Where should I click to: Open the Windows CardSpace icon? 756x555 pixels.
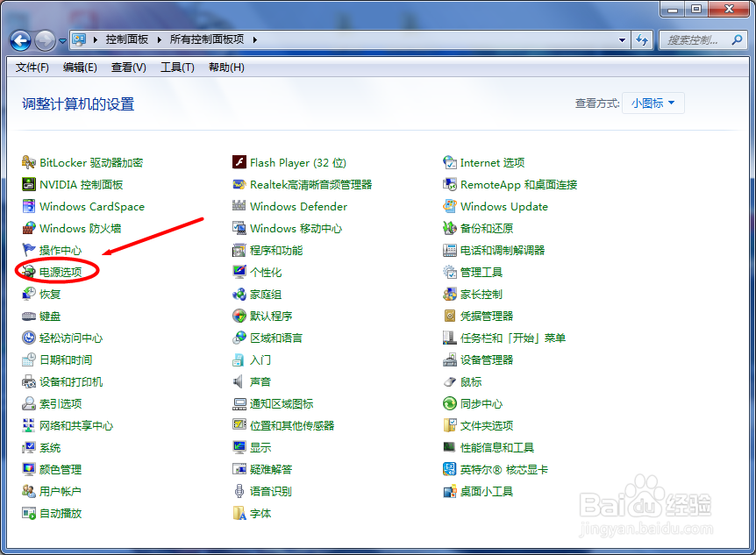pyautogui.click(x=29, y=206)
